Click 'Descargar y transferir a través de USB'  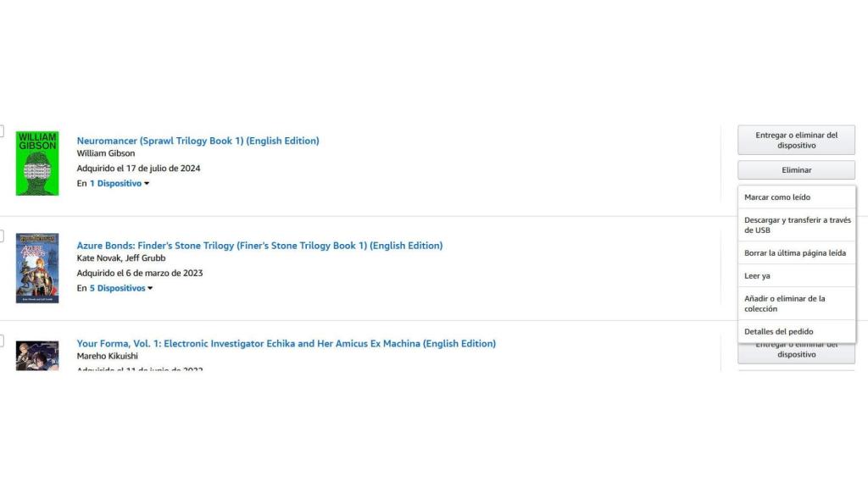click(x=795, y=225)
